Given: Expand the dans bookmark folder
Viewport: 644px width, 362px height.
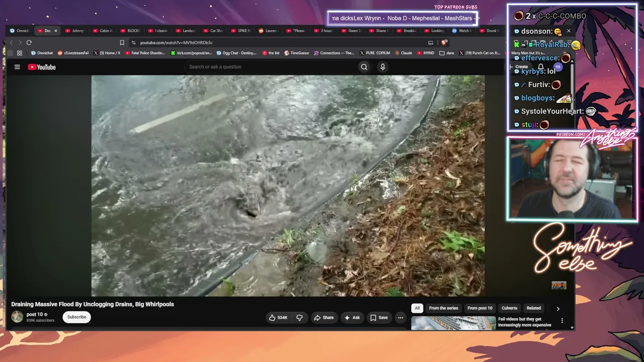Looking at the screenshot, I should [x=447, y=53].
